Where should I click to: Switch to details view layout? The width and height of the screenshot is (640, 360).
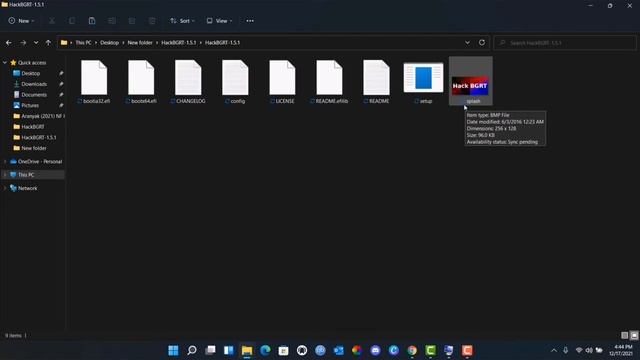click(x=624, y=336)
